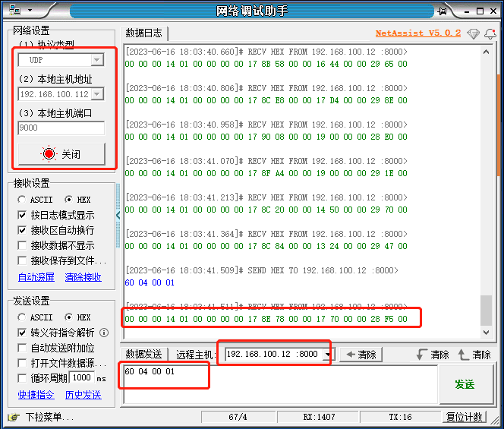Click the resize grip in bottom-right corner

coord(495,420)
